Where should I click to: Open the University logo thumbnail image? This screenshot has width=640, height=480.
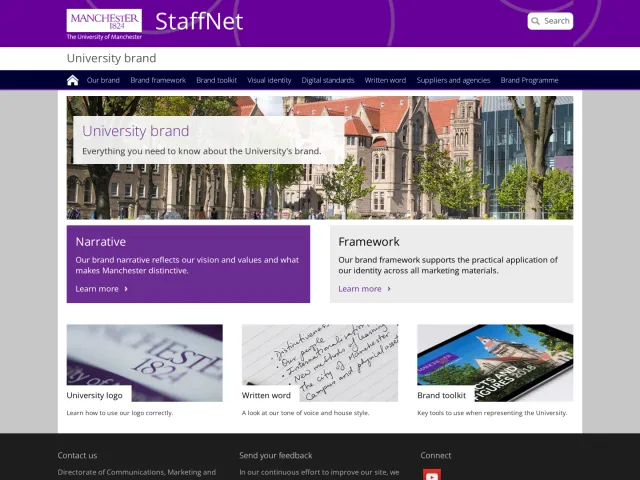[144, 363]
